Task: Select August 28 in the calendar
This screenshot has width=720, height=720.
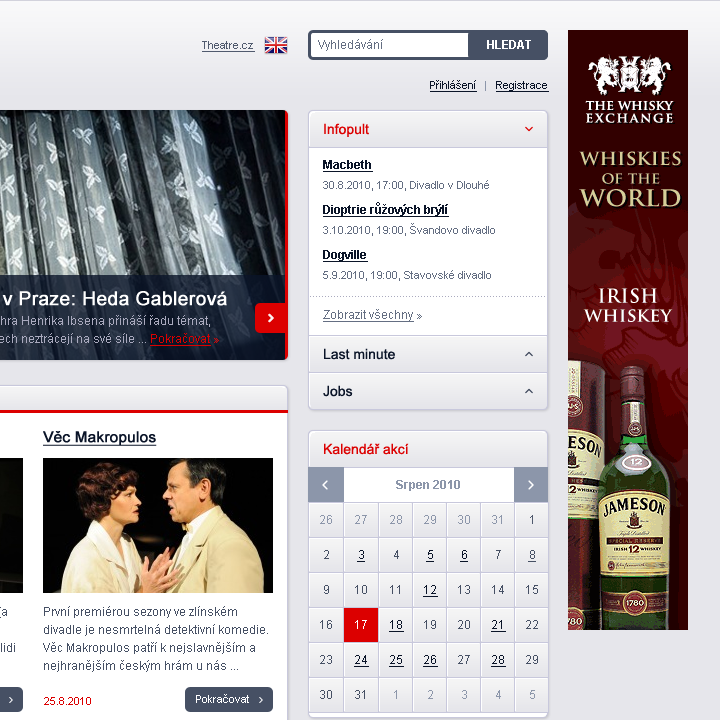Action: 498,660
